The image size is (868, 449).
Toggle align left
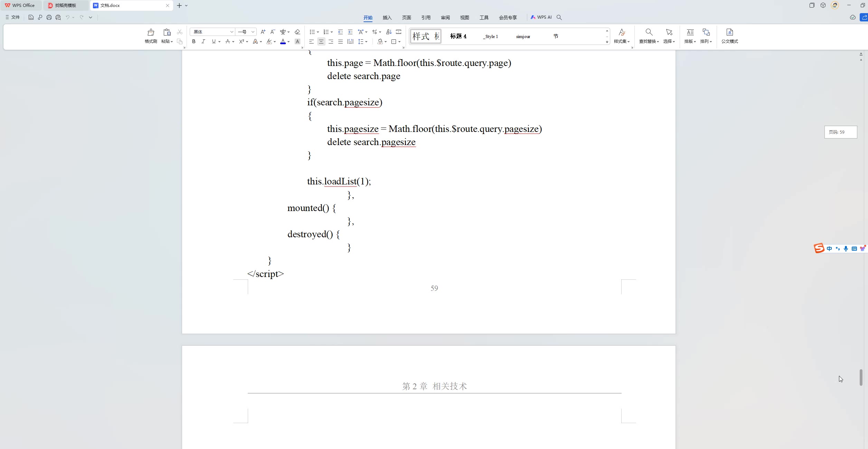pos(311,41)
